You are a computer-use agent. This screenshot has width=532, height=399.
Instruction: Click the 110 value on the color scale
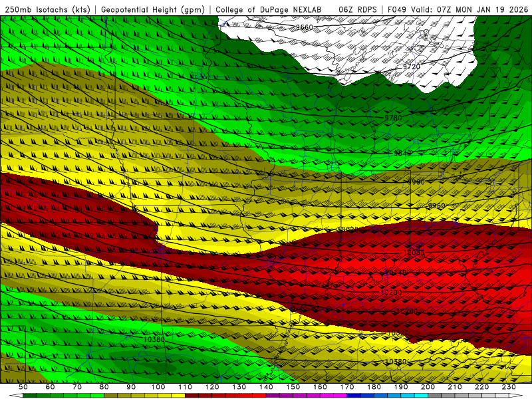pos(186,387)
